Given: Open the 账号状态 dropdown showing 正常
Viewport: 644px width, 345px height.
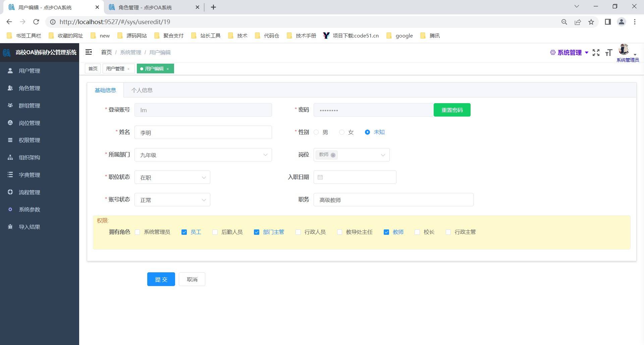Looking at the screenshot, I should point(172,200).
